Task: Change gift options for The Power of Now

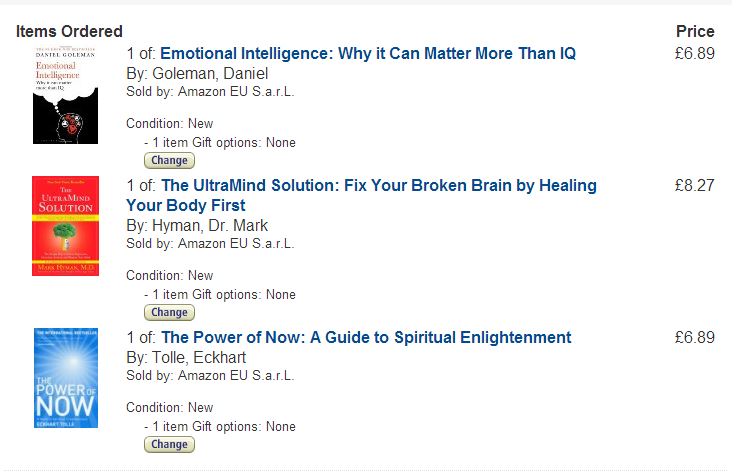Action: click(x=169, y=444)
